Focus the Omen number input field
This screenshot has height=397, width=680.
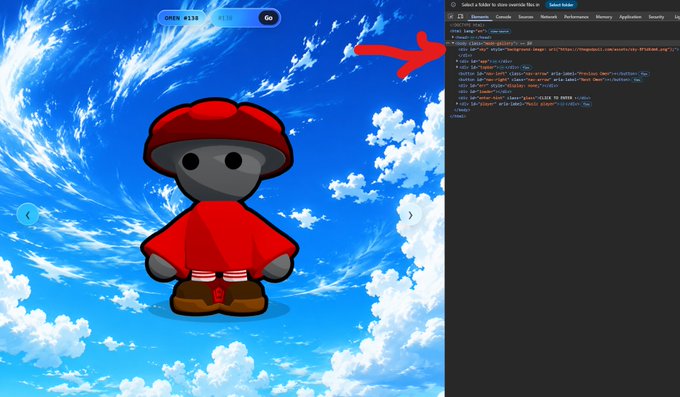pyautogui.click(x=235, y=18)
